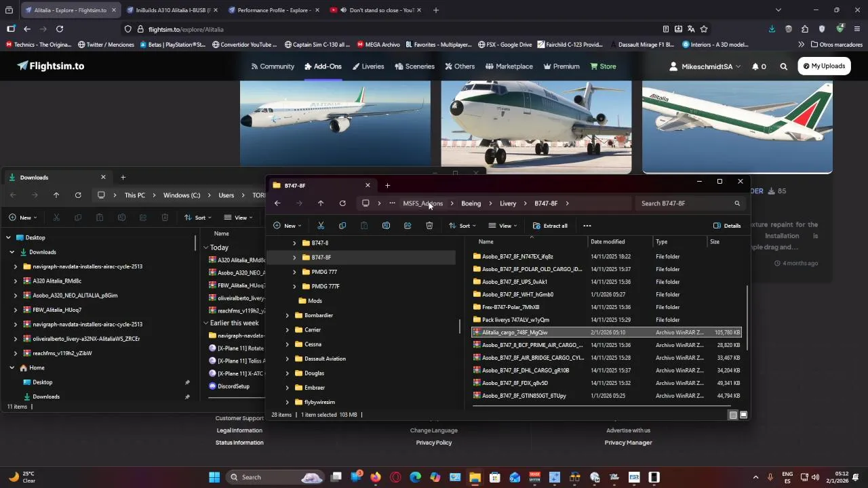Open the MikeschmidtSA account dropdown
The image size is (868, 488).
705,66
